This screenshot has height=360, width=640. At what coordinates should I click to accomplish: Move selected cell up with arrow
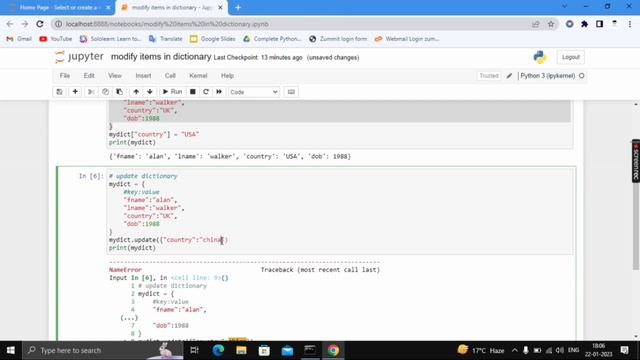136,92
